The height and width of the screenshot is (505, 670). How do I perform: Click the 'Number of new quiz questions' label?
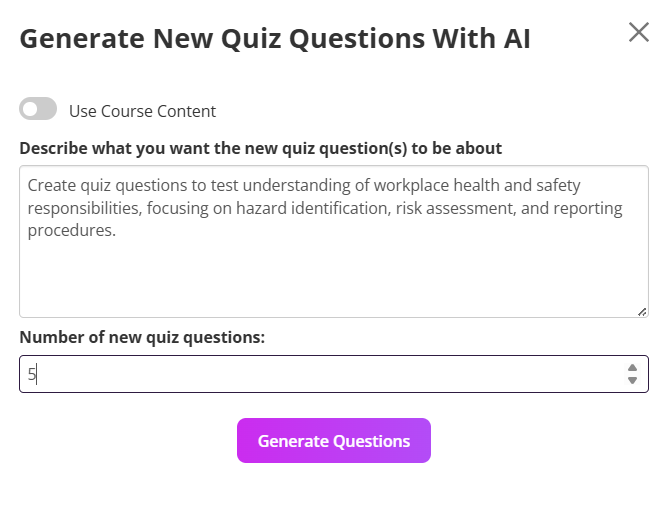pos(142,337)
